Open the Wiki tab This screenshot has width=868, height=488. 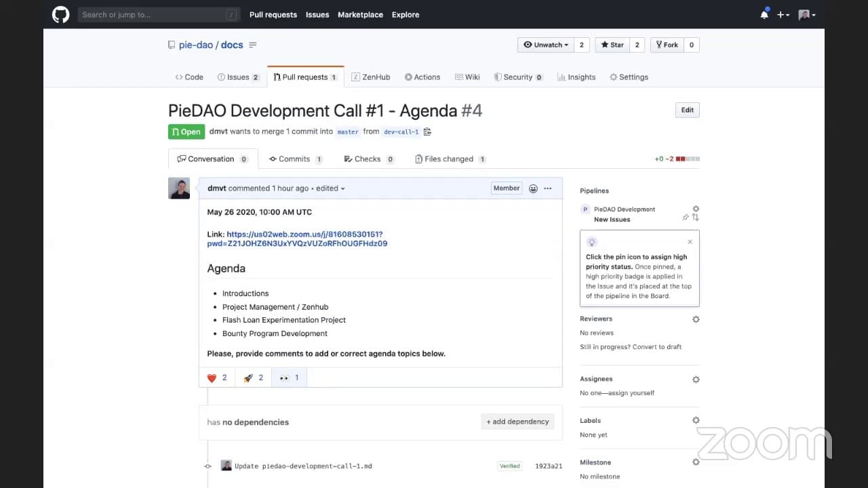coord(467,77)
